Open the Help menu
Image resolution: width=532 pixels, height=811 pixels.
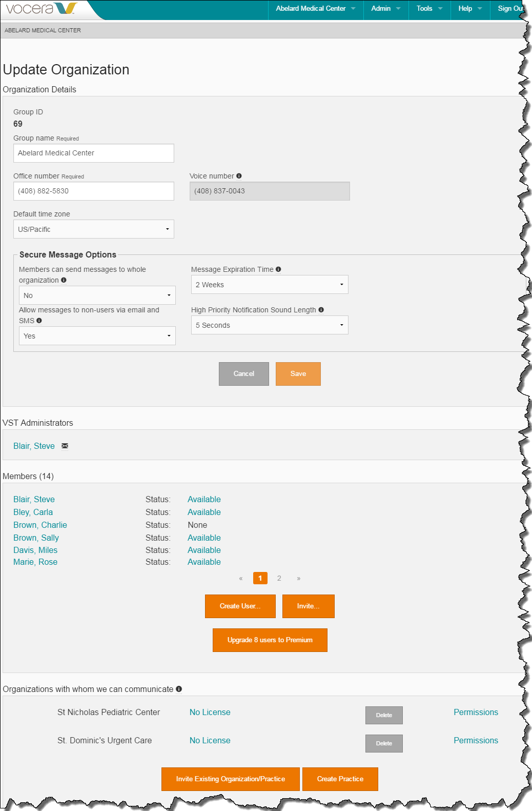[470, 9]
